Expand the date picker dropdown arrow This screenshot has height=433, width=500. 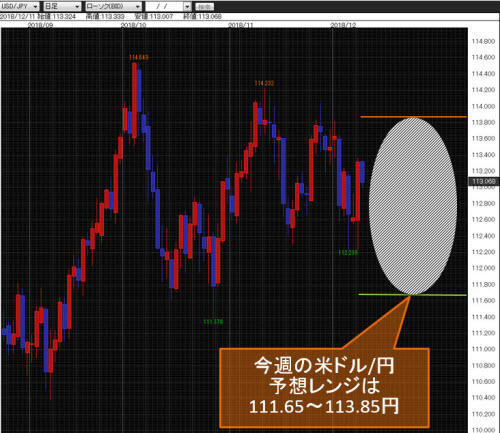coord(187,6)
